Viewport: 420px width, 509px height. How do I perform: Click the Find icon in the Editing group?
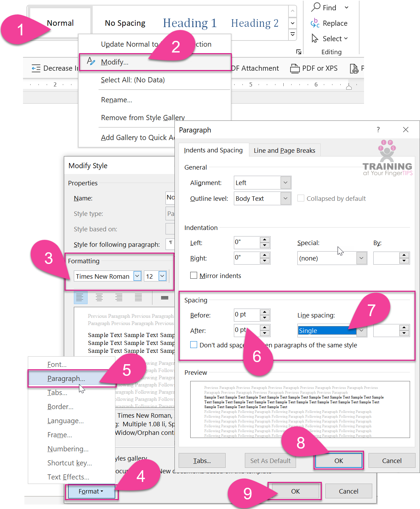coord(316,7)
